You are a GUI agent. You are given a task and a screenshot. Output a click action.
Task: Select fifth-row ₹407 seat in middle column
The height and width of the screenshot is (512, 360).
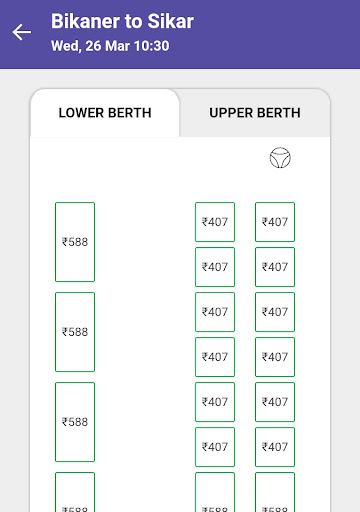tap(215, 402)
